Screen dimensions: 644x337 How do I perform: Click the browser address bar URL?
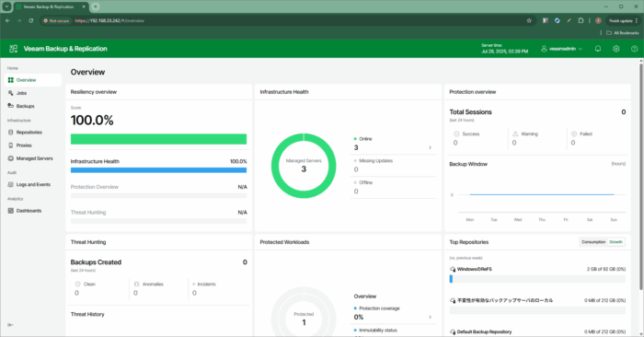click(x=109, y=20)
